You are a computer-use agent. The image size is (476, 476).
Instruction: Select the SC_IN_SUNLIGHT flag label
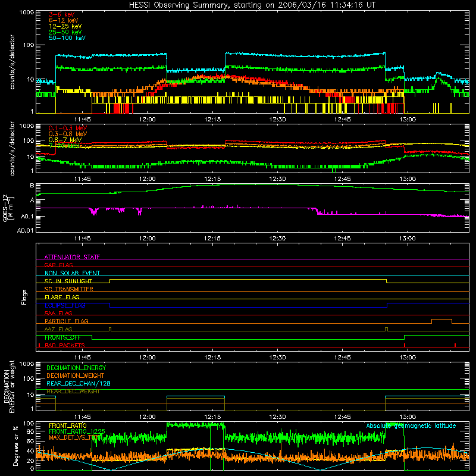point(68,281)
